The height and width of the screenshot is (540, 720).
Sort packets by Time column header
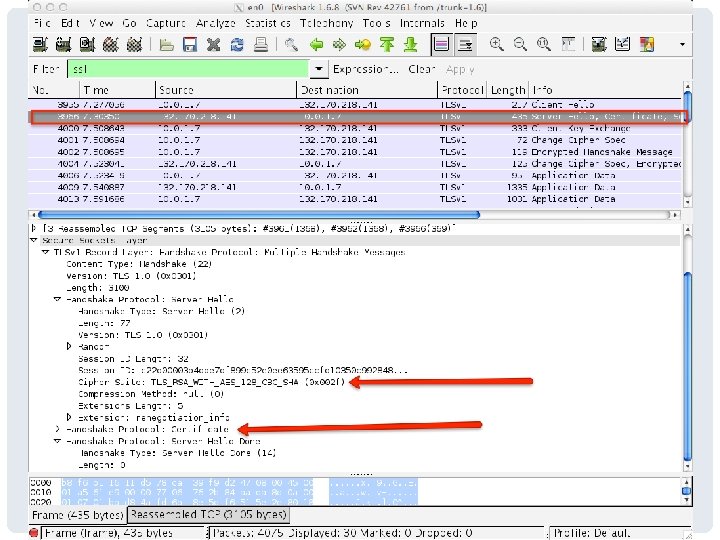(x=118, y=90)
